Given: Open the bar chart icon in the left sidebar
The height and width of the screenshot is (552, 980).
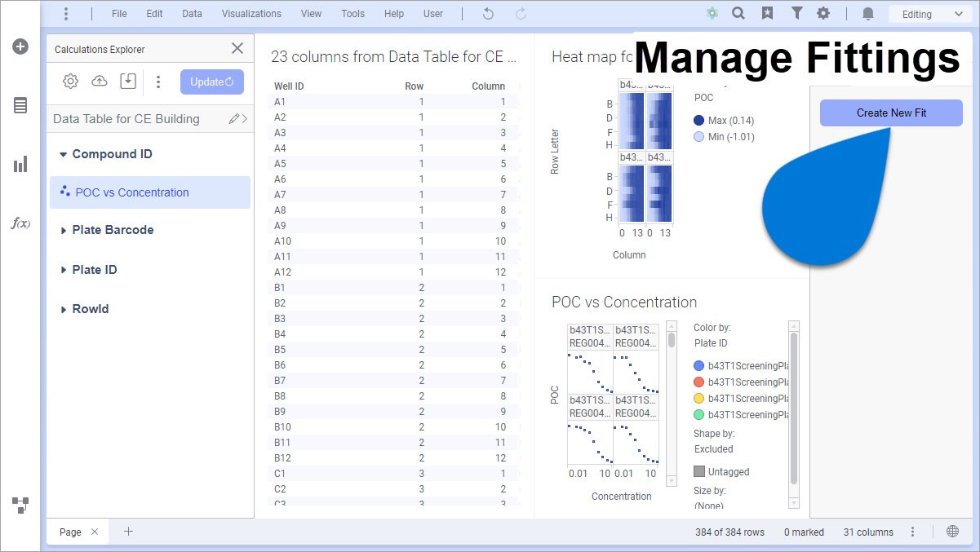Looking at the screenshot, I should (20, 164).
